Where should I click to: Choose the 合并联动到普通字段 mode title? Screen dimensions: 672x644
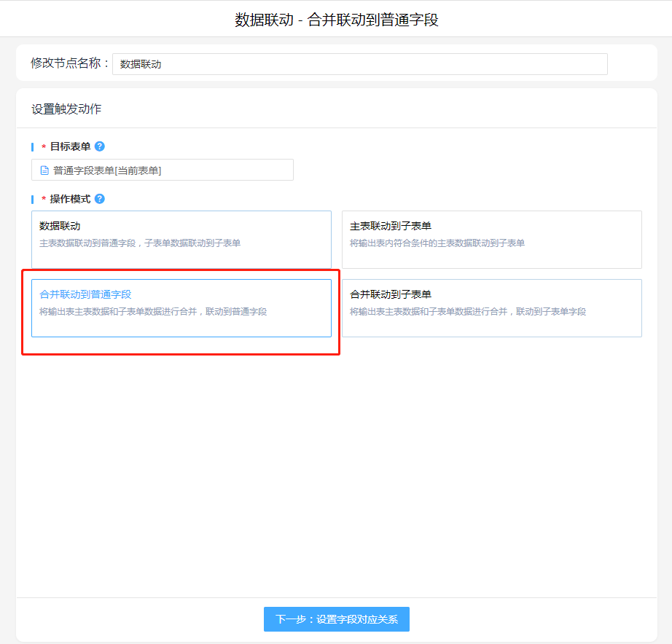pyautogui.click(x=85, y=294)
